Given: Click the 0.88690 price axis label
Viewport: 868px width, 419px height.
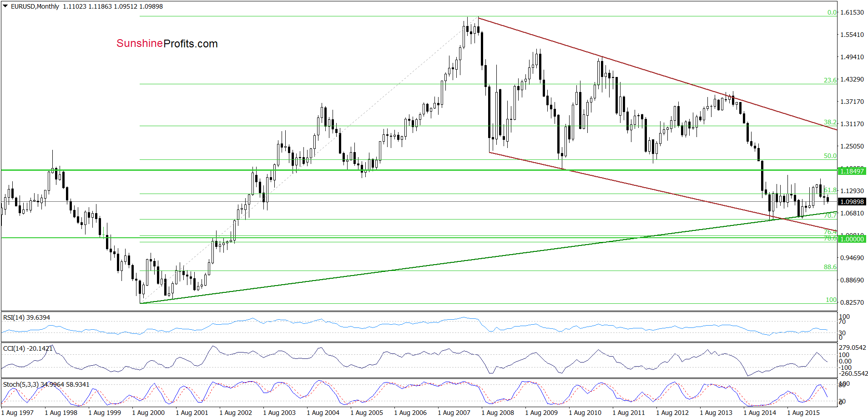Looking at the screenshot, I should tap(852, 280).
